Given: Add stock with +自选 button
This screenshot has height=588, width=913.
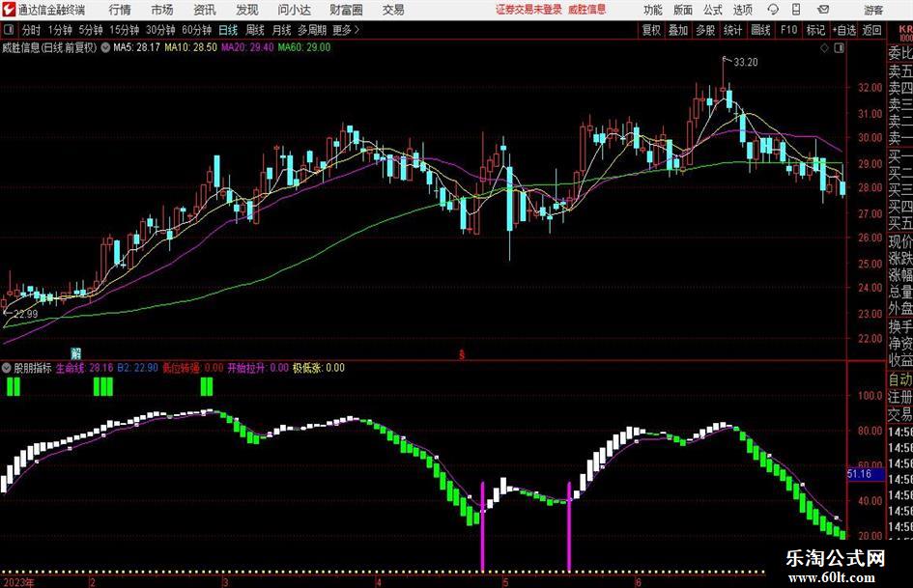Looking at the screenshot, I should pos(844,30).
